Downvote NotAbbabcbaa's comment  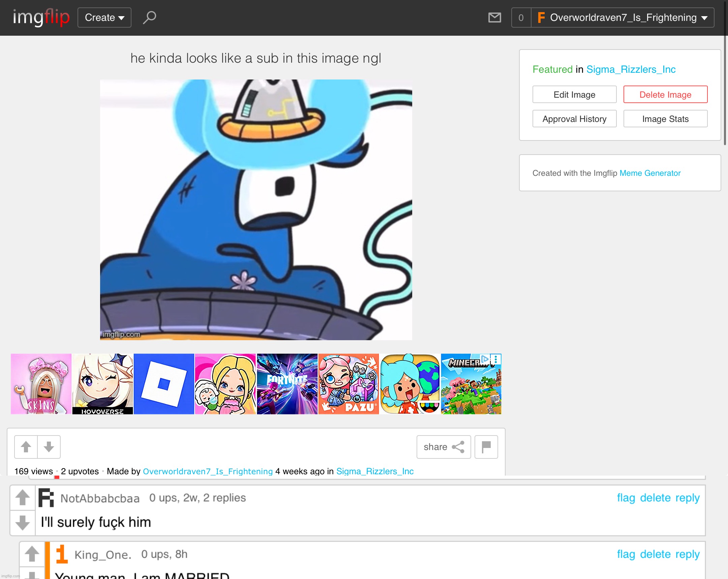(23, 523)
